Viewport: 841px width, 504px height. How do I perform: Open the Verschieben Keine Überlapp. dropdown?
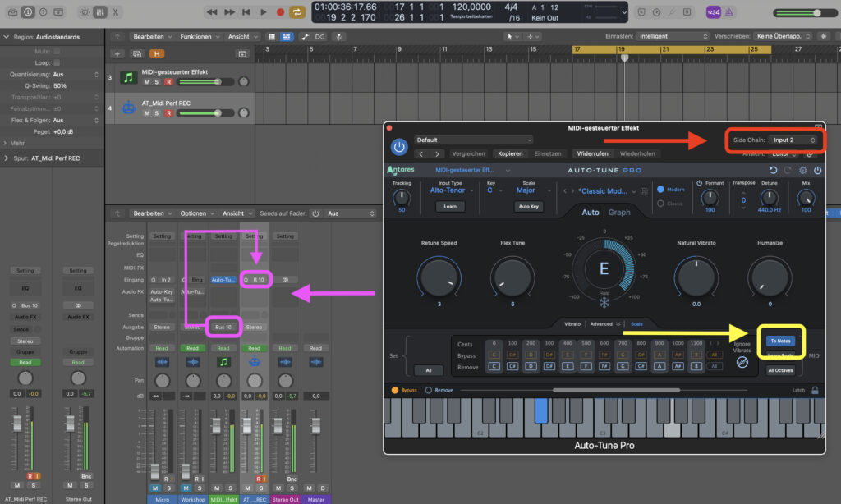[783, 36]
